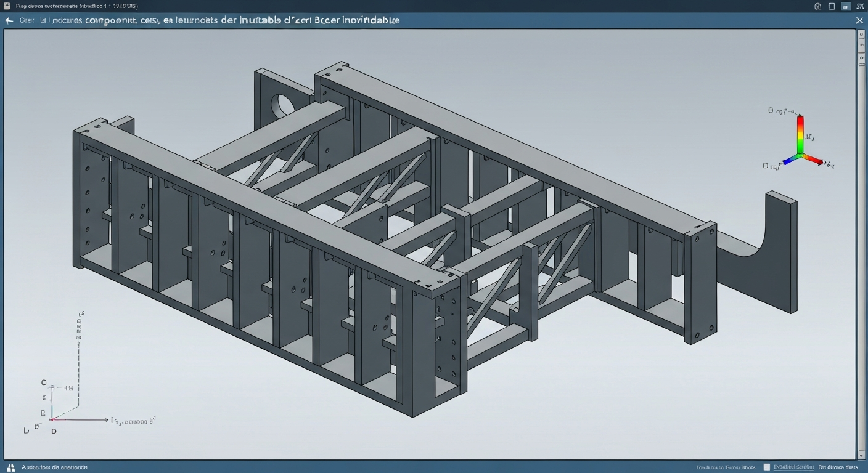
Task: Close the panel with the header X button
Action: [x=859, y=20]
